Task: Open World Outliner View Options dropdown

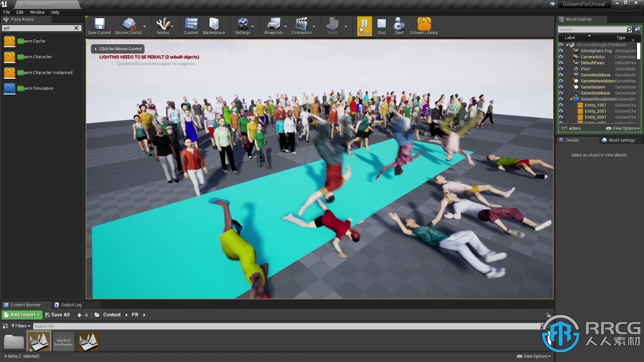Action: 623,128
